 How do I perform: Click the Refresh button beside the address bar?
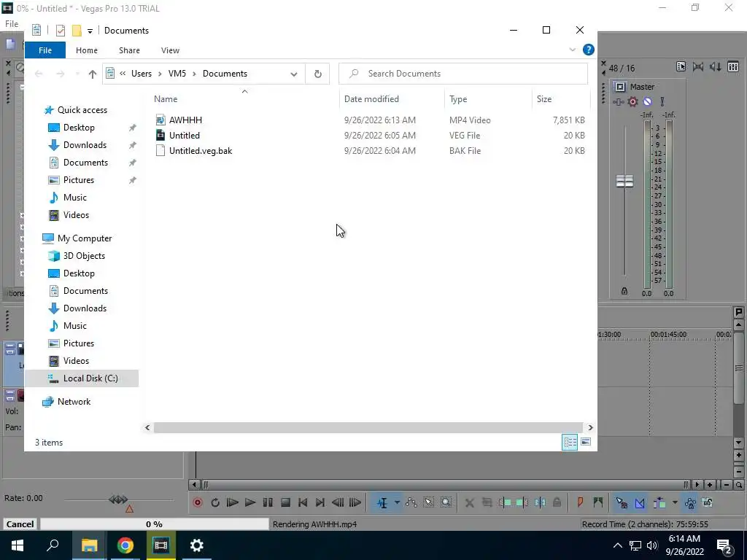click(318, 74)
